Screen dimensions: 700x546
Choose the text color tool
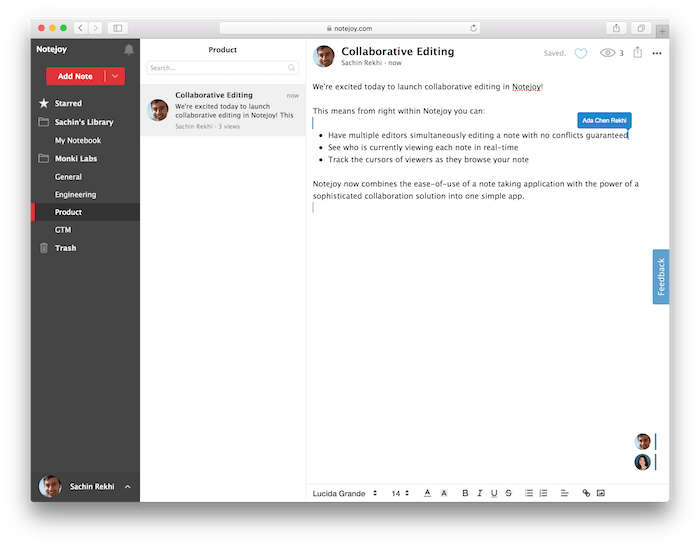427,493
